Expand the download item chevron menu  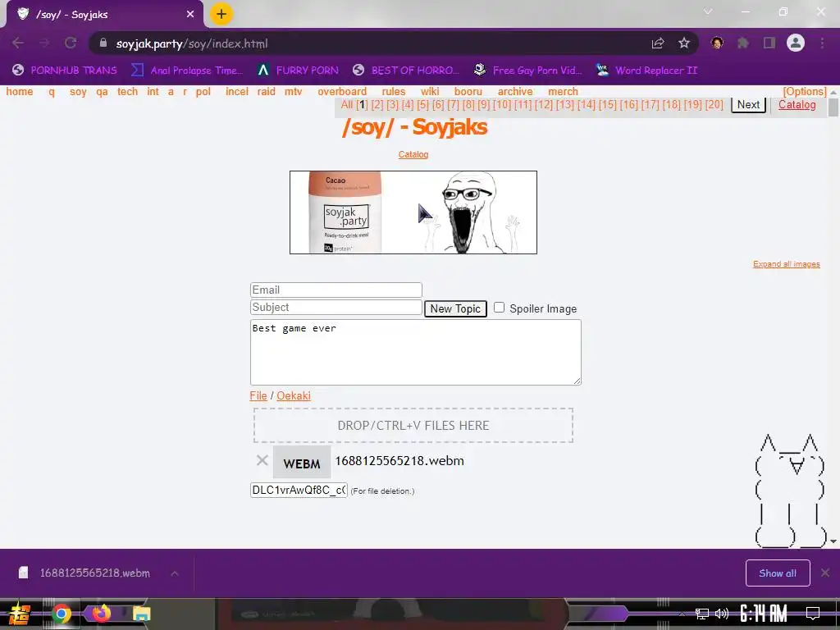175,573
